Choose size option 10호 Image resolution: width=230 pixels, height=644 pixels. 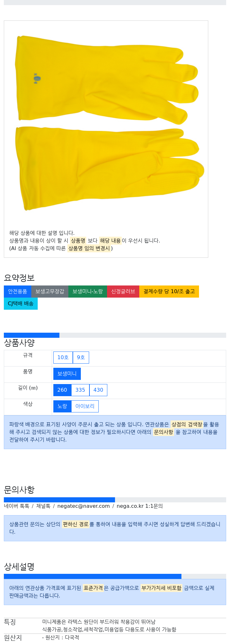[63, 358]
